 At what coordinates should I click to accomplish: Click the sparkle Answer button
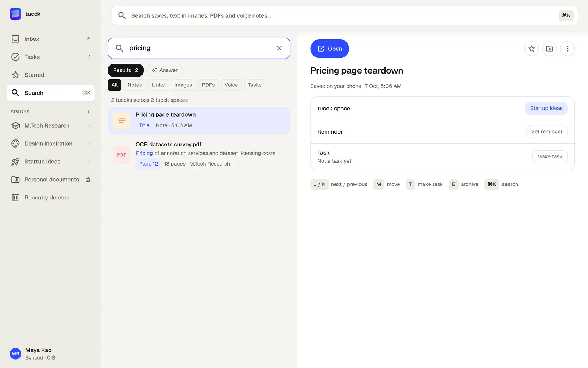[164, 70]
